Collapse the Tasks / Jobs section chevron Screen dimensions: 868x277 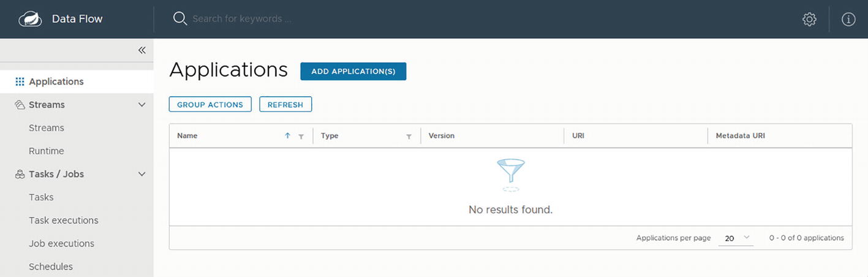[142, 174]
